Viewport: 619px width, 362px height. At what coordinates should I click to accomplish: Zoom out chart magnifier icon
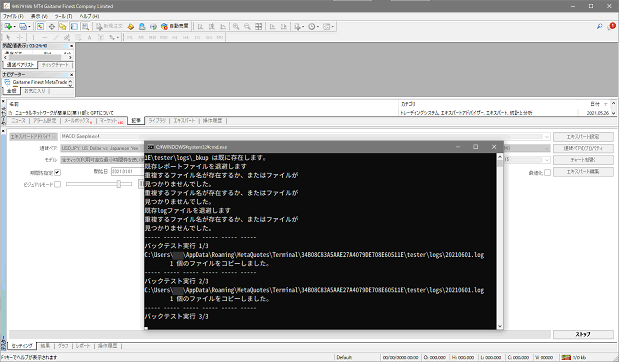pyautogui.click(x=247, y=26)
